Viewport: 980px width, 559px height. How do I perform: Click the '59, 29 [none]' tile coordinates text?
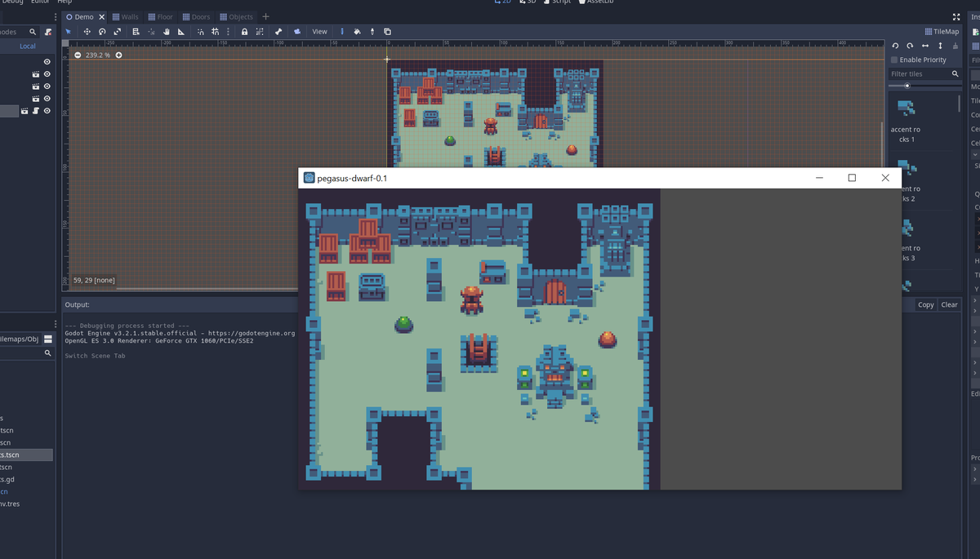pos(94,280)
